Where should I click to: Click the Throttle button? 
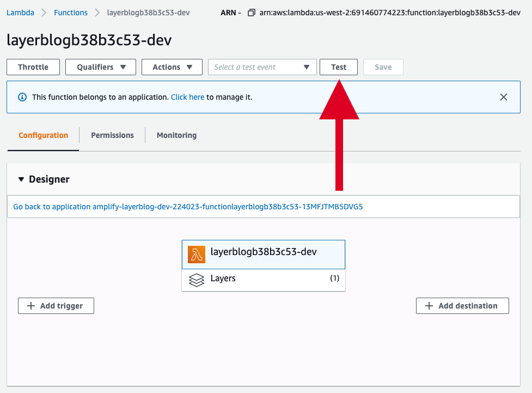[x=33, y=67]
